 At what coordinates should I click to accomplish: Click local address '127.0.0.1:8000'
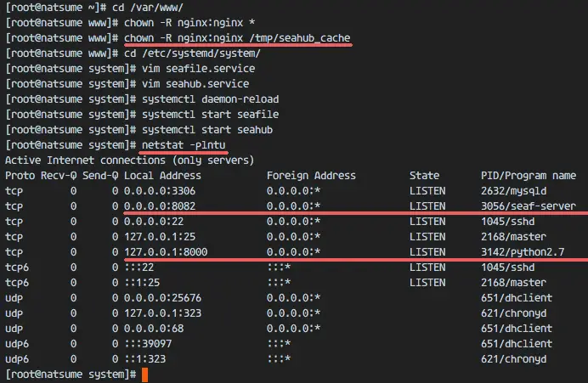[x=166, y=252]
